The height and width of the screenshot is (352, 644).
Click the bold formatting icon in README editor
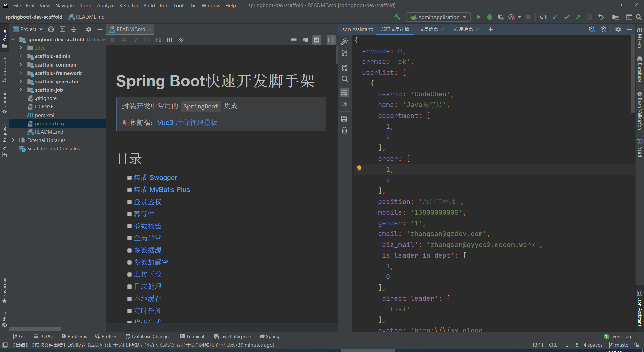113,40
